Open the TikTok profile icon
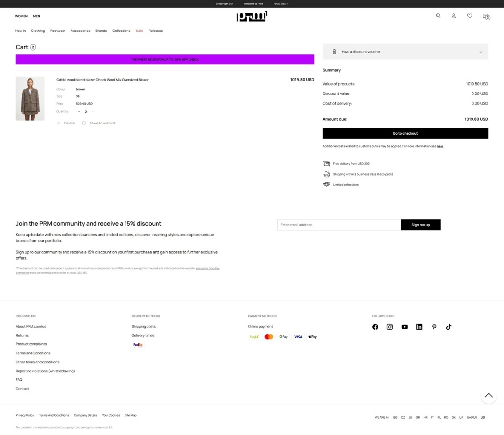This screenshot has height=435, width=504. (449, 327)
